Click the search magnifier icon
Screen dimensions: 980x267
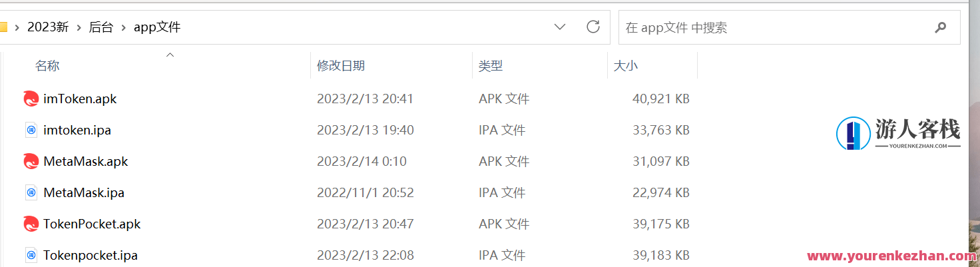(x=940, y=27)
